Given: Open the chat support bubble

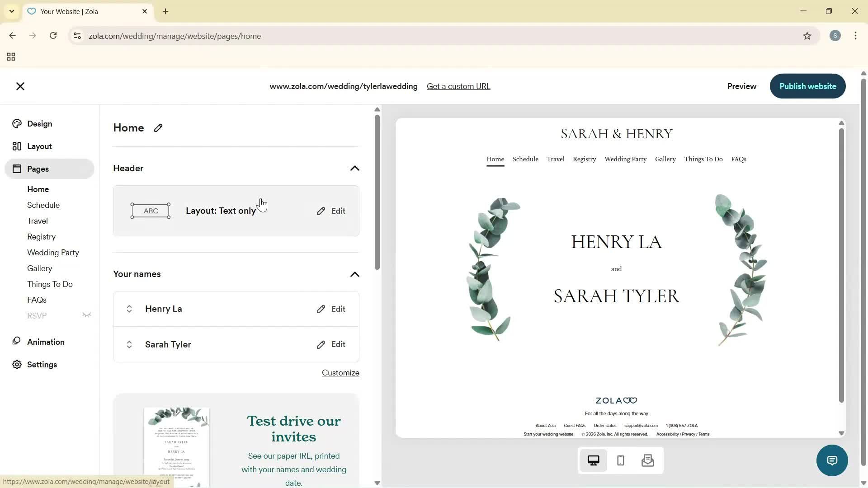Looking at the screenshot, I should click(x=832, y=460).
